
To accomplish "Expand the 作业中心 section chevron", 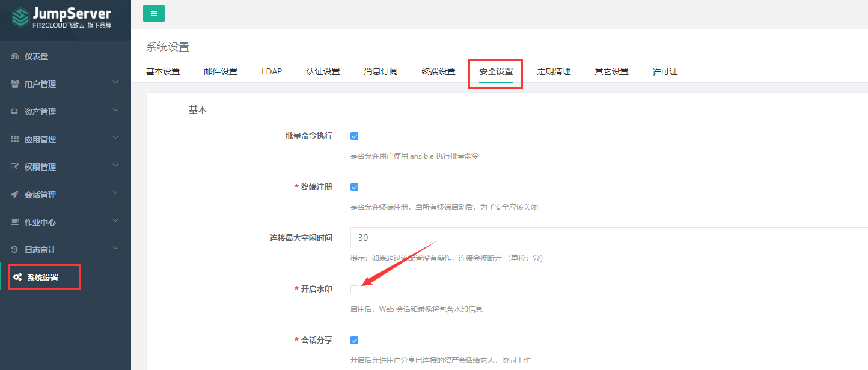I will click(115, 222).
